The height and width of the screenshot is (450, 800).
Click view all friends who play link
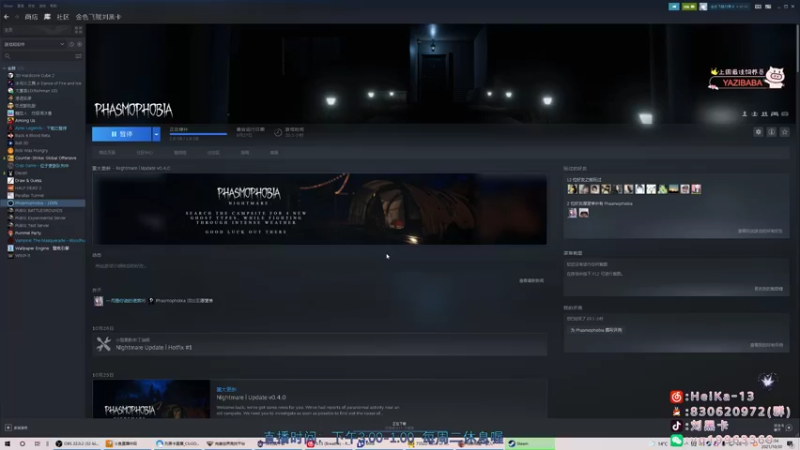coord(760,231)
